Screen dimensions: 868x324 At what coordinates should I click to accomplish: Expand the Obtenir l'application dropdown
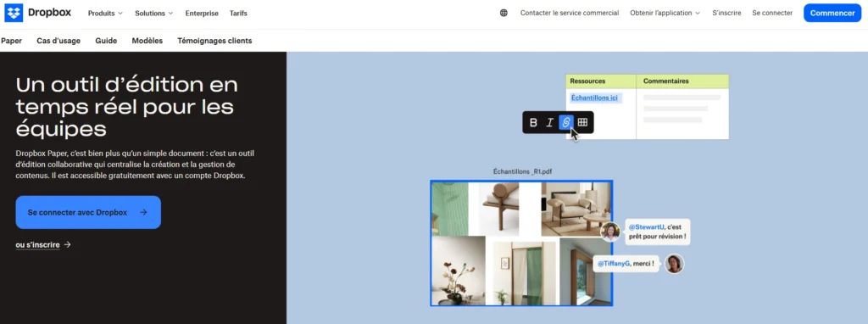(665, 13)
